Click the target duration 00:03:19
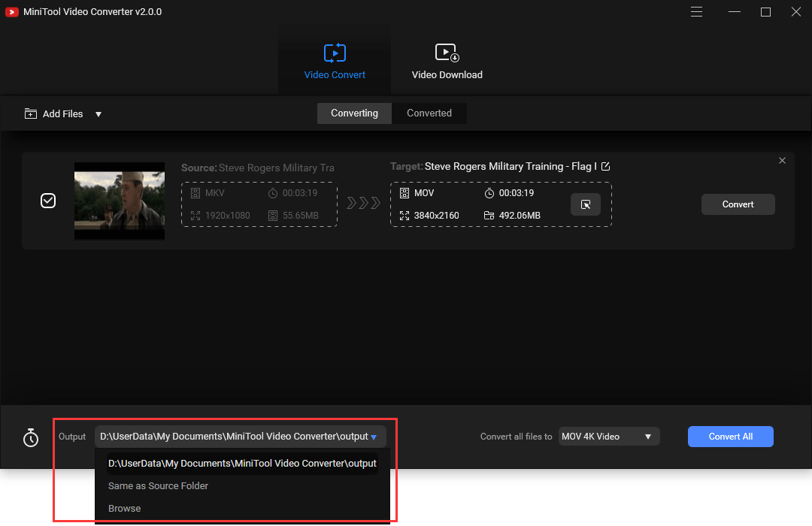Image resolution: width=812 pixels, height=526 pixels. (517, 193)
